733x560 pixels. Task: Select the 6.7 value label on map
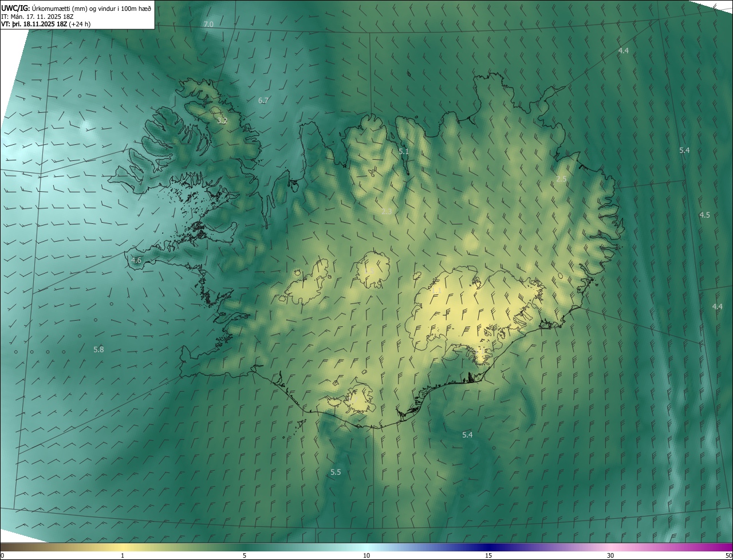pos(263,100)
